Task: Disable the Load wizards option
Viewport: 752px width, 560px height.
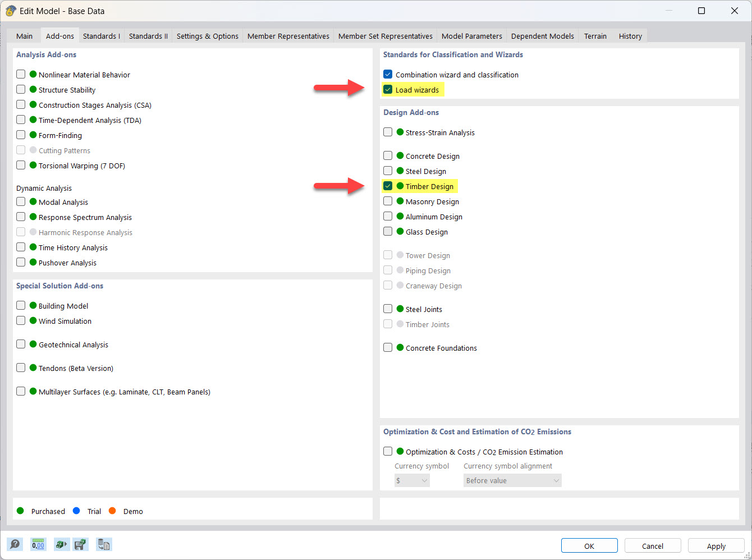Action: tap(388, 89)
